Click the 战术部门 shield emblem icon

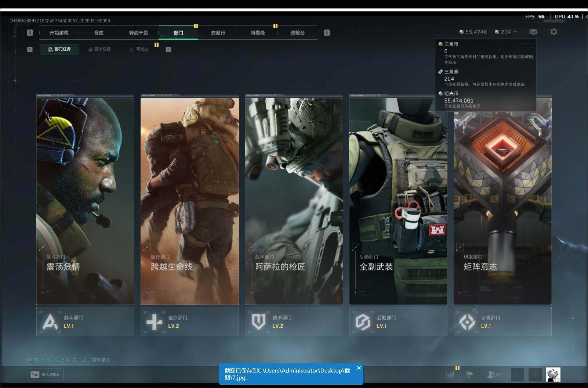click(258, 322)
